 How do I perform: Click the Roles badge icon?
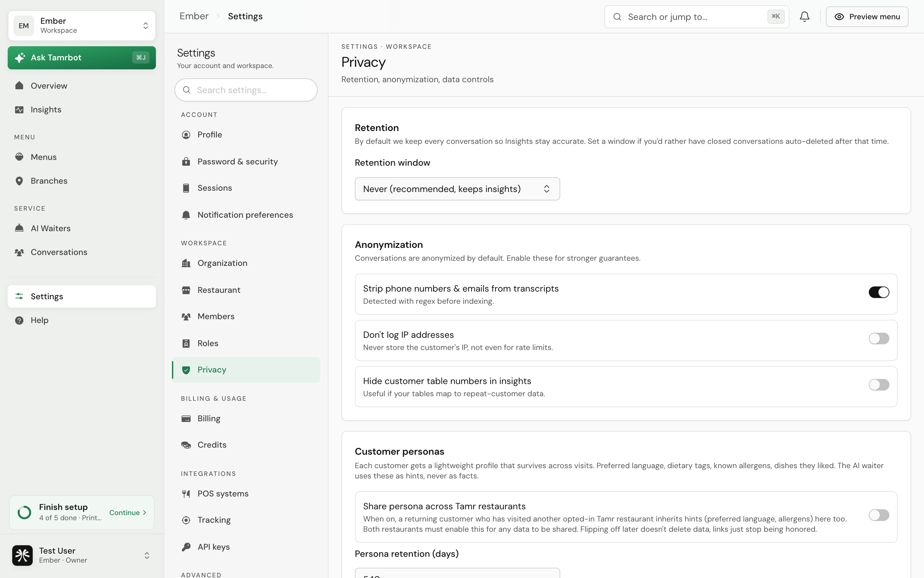[x=186, y=343]
